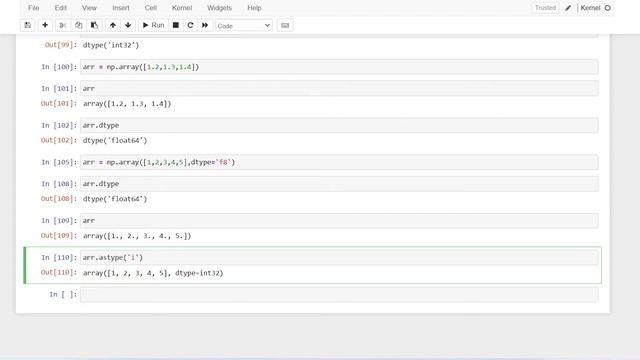Click output array([1.2, 1.3, 1.4])

click(x=127, y=104)
